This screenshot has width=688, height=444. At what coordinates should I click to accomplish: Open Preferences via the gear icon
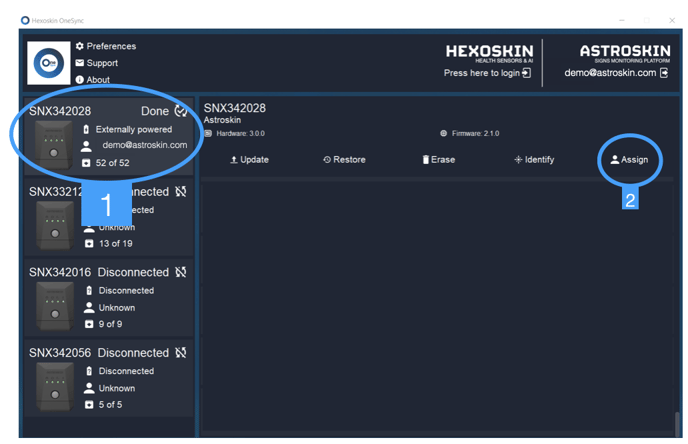(79, 46)
